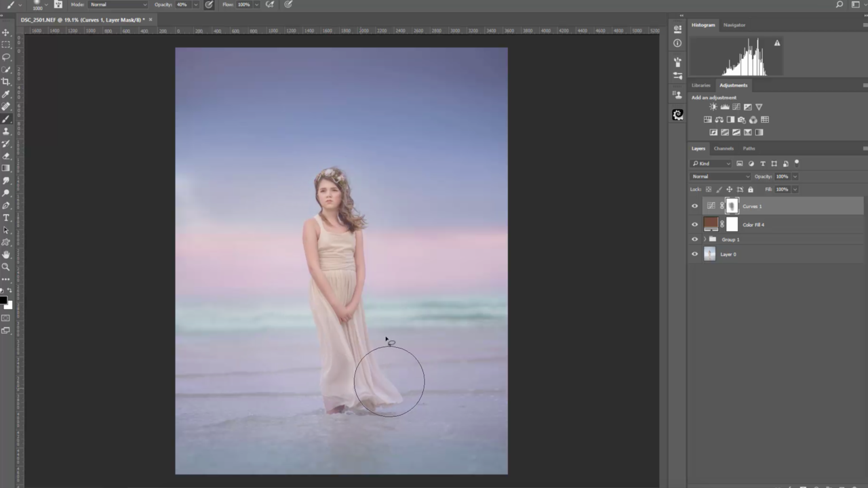Open the layer Kind filter dropdown
The width and height of the screenshot is (868, 488).
point(711,163)
